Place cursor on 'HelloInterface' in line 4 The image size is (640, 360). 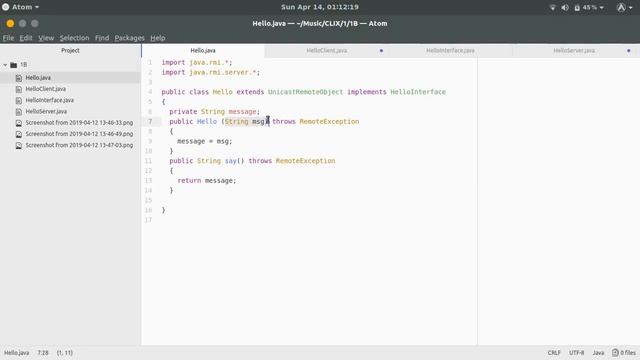point(418,92)
